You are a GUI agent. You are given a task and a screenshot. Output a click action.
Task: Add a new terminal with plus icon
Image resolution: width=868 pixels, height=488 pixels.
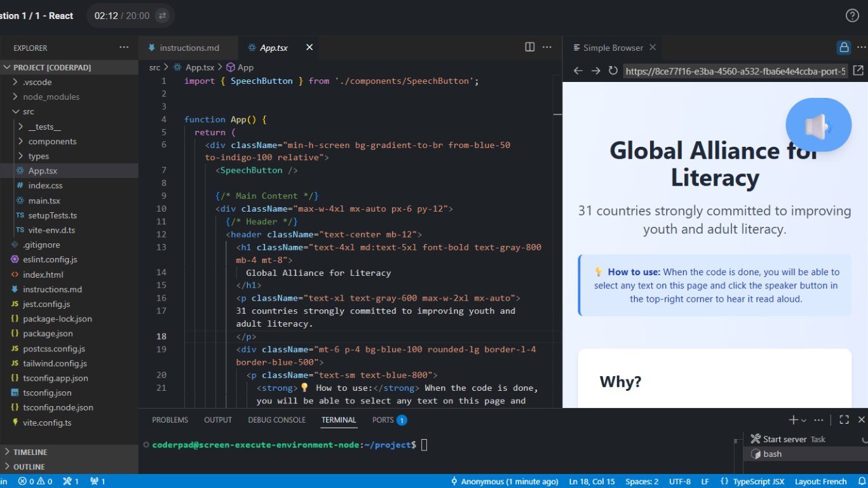pyautogui.click(x=792, y=419)
